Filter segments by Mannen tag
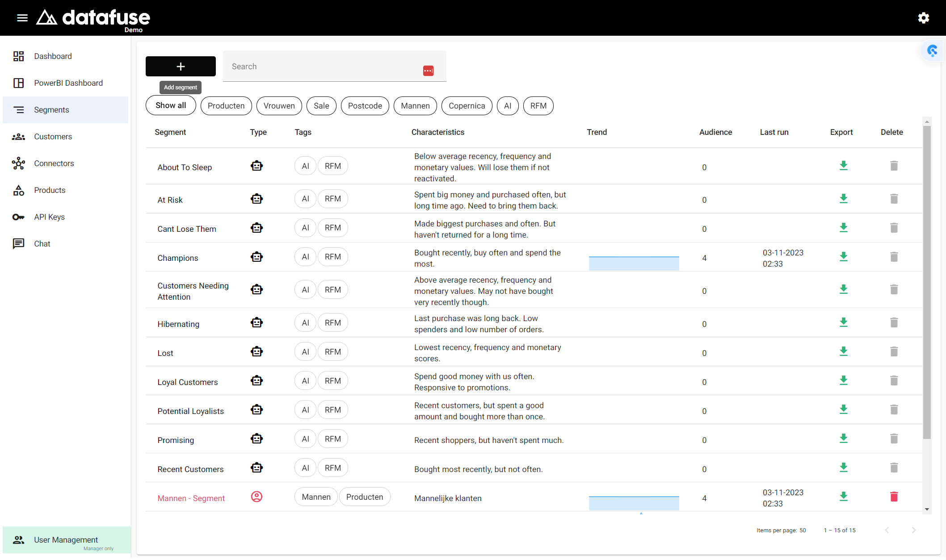 415,106
